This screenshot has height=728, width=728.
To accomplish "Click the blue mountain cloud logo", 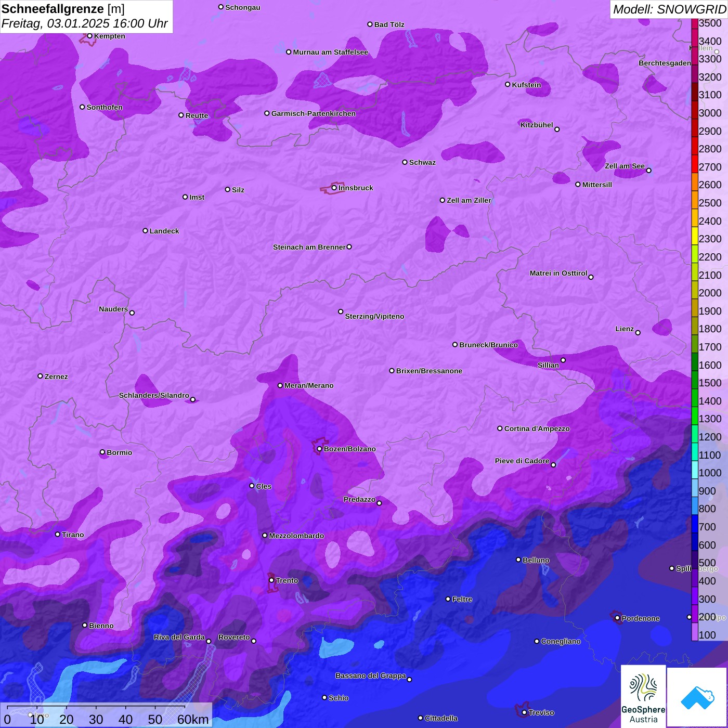I will click(697, 697).
